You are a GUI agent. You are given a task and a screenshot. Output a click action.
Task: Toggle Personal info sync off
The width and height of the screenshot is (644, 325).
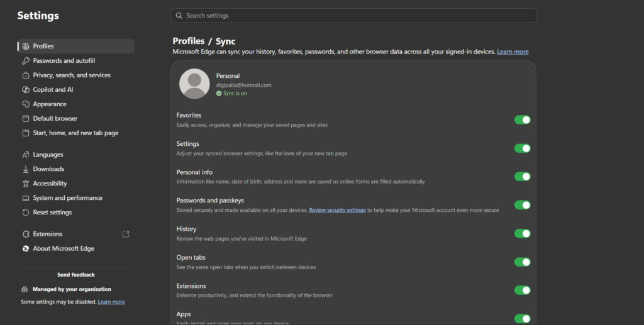coord(522,177)
